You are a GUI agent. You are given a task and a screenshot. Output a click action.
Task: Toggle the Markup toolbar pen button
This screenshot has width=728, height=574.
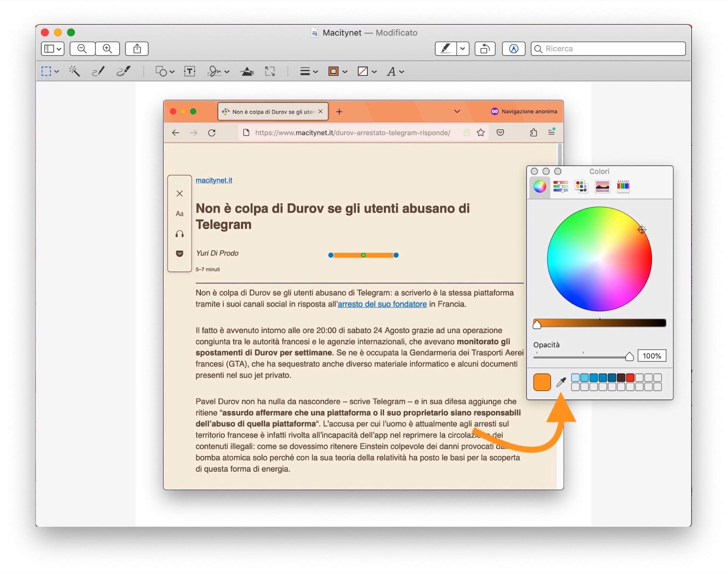[x=446, y=49]
